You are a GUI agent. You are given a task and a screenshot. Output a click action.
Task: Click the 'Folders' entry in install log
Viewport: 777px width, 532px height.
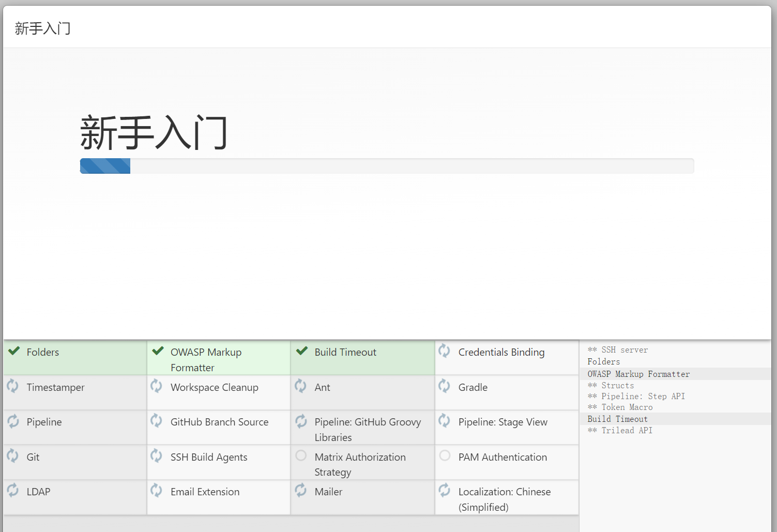pos(604,362)
